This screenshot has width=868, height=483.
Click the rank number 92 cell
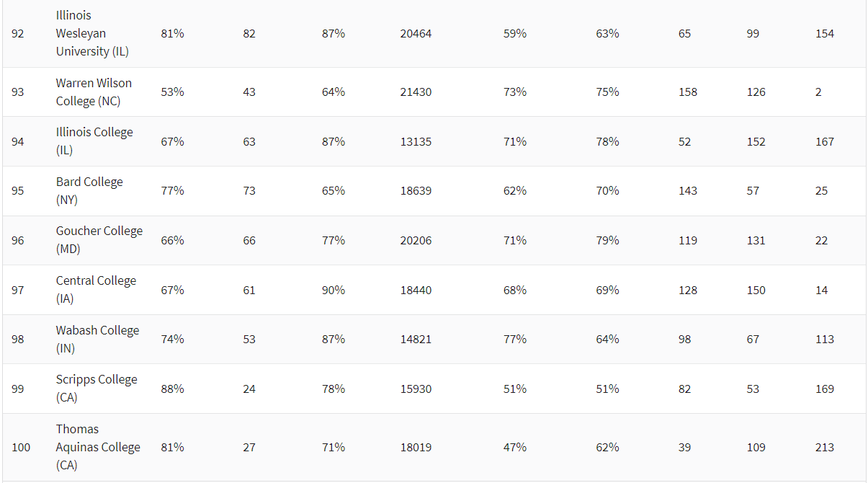click(18, 34)
